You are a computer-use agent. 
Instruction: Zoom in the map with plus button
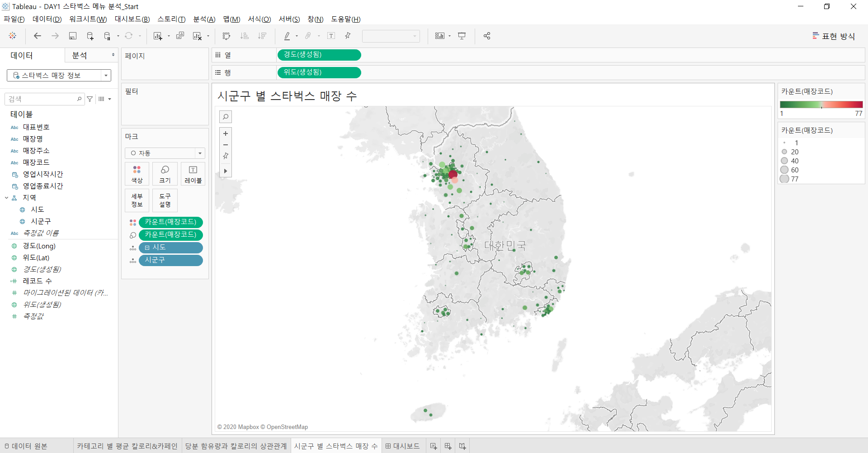coord(226,134)
